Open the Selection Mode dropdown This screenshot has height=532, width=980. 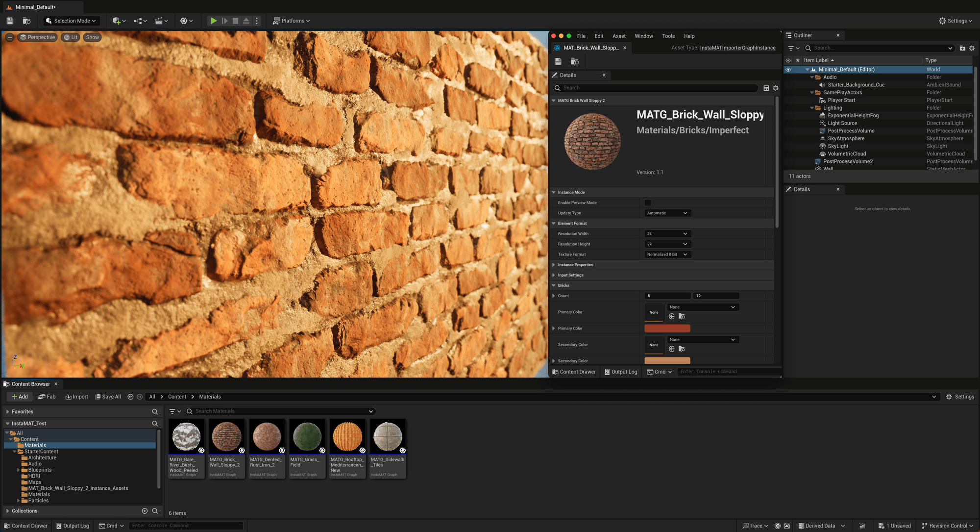72,21
